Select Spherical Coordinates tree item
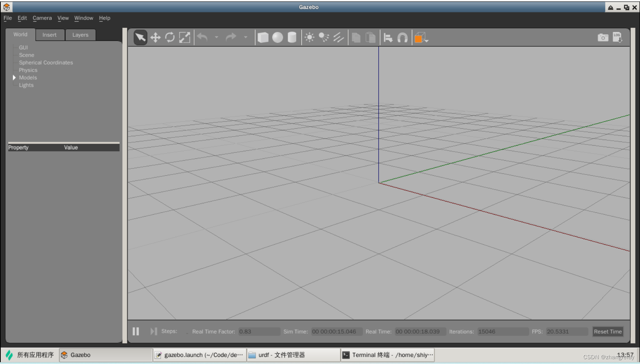The image size is (640, 364). [x=46, y=63]
